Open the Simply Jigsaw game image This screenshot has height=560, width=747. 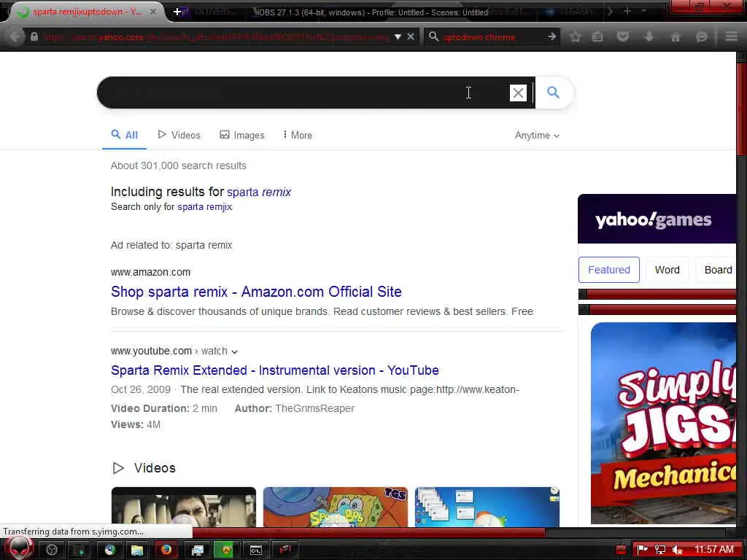point(663,423)
